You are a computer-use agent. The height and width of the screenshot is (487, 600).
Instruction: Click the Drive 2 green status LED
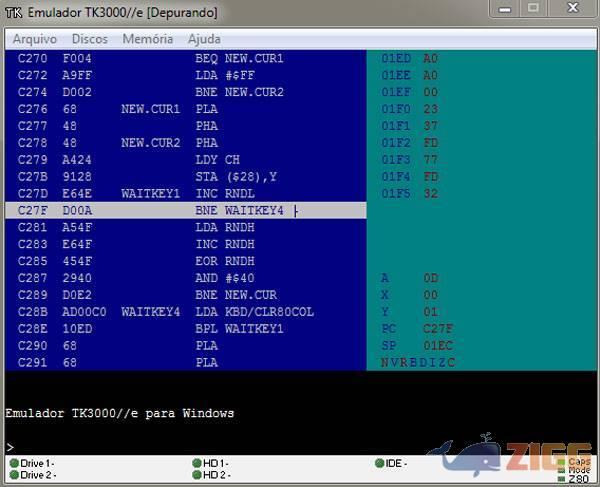pyautogui.click(x=15, y=475)
